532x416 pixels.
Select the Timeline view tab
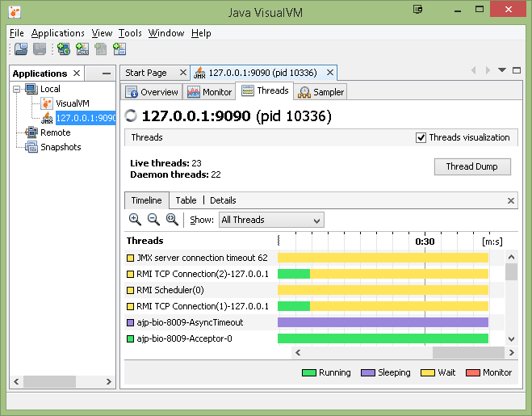click(147, 200)
